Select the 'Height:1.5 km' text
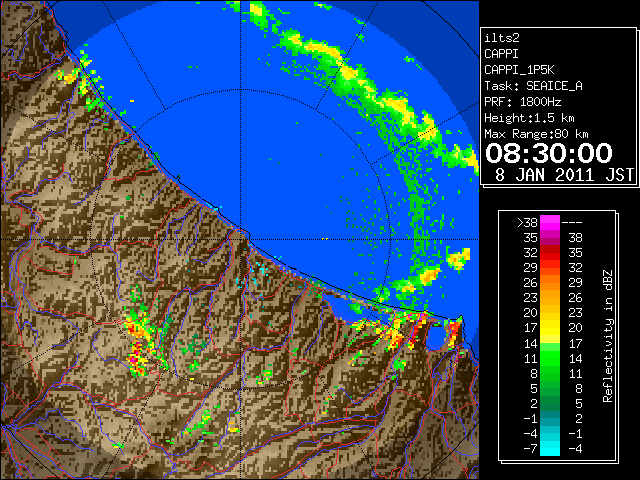The height and width of the screenshot is (480, 640). (x=529, y=118)
